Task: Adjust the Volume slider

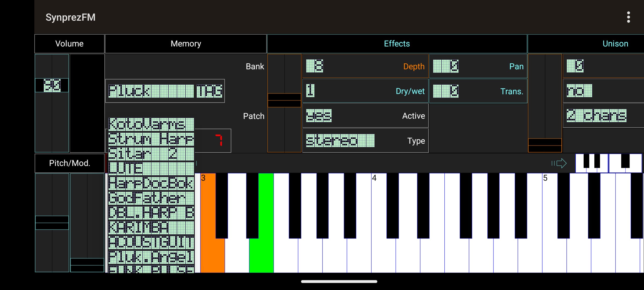Action: (52, 85)
